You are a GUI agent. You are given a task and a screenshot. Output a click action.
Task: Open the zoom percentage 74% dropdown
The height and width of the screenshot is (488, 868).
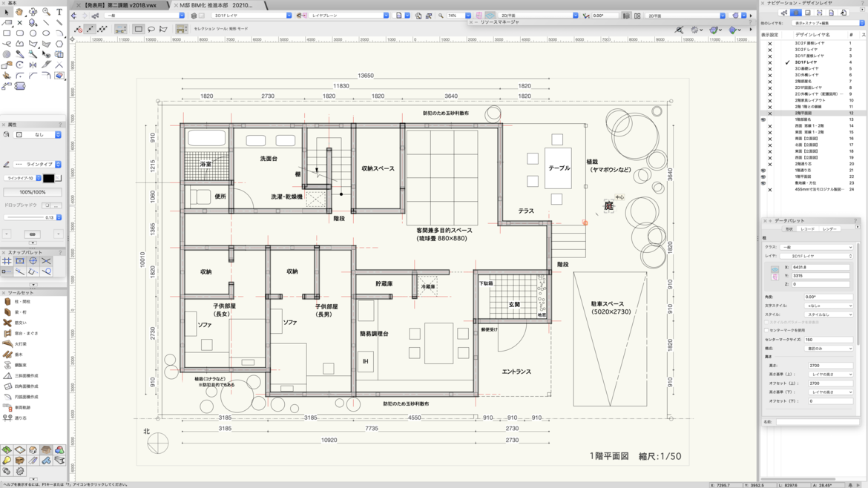(x=468, y=16)
